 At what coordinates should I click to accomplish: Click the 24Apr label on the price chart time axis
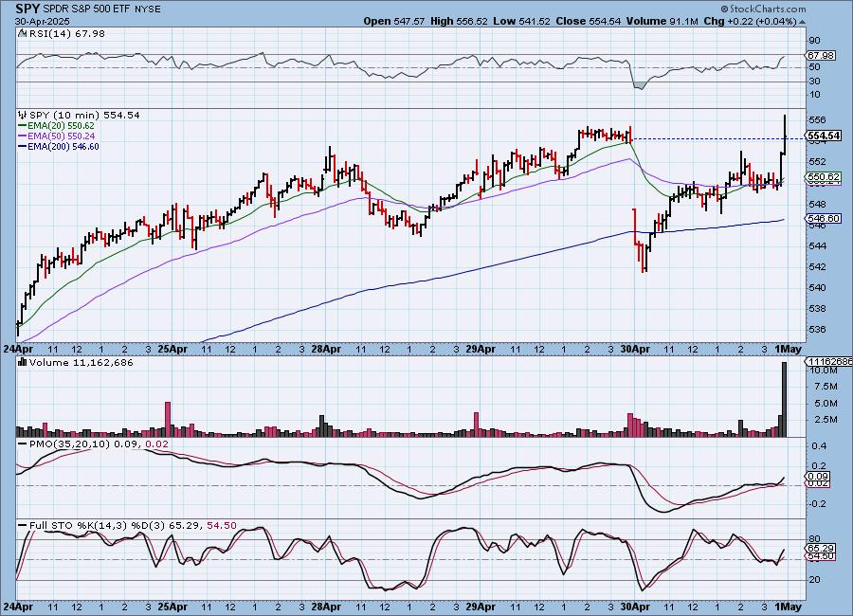(19, 349)
